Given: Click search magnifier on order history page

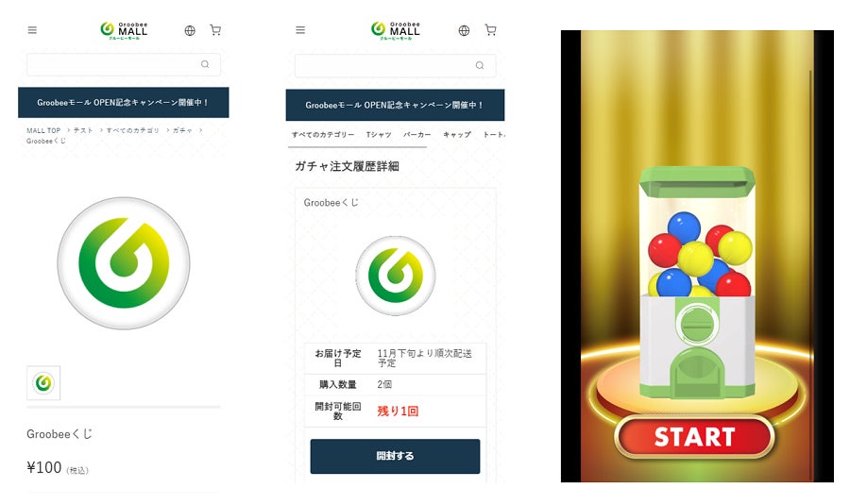Looking at the screenshot, I should pyautogui.click(x=480, y=65).
